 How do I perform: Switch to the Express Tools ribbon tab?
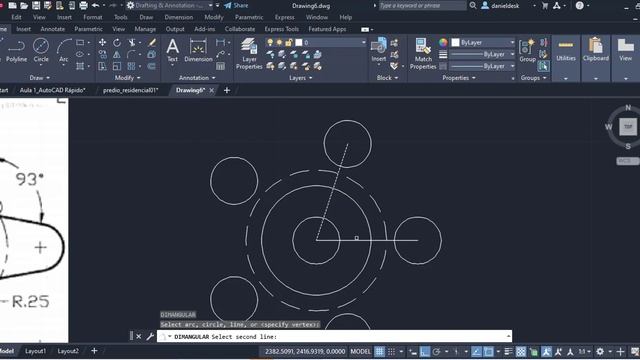[x=282, y=29]
